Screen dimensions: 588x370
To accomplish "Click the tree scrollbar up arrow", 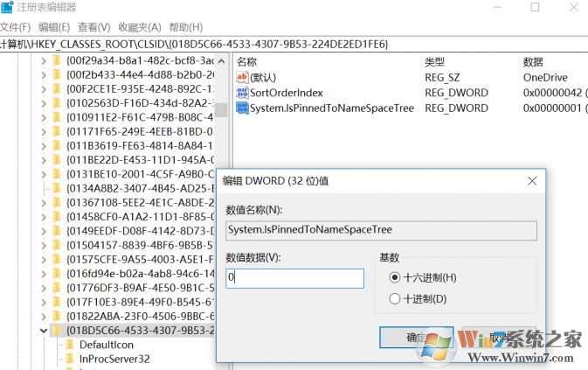I will pyautogui.click(x=222, y=60).
